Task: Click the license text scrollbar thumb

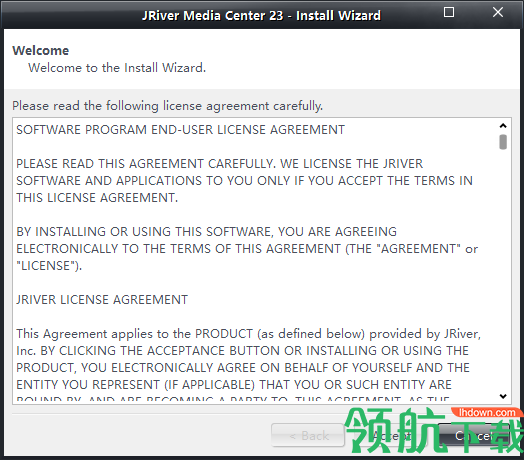Action: pos(503,142)
